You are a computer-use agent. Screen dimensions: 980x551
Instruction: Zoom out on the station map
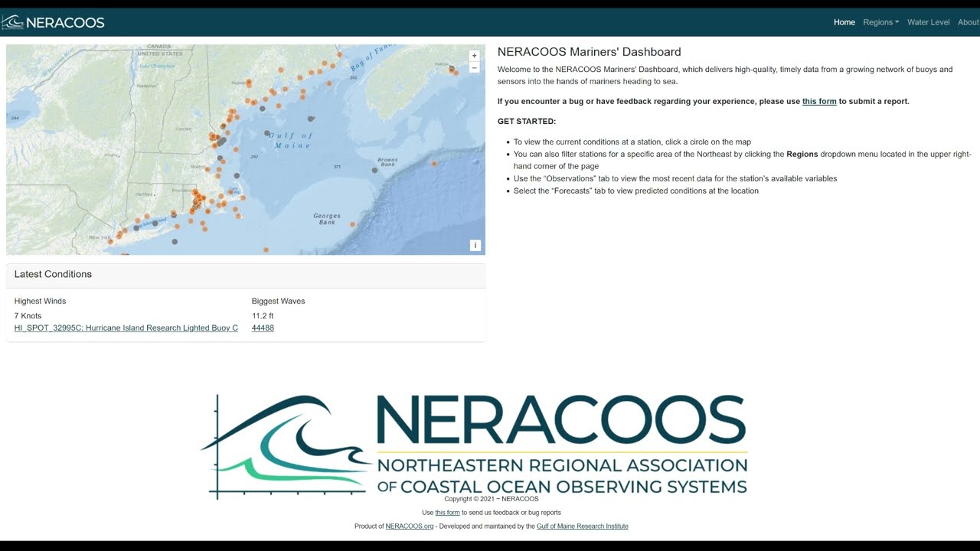[475, 67]
